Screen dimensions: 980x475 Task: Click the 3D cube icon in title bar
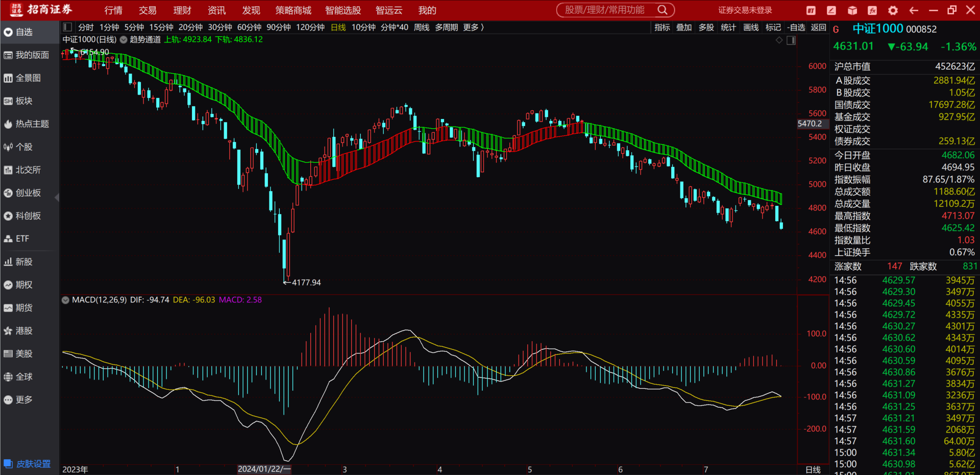[852, 10]
